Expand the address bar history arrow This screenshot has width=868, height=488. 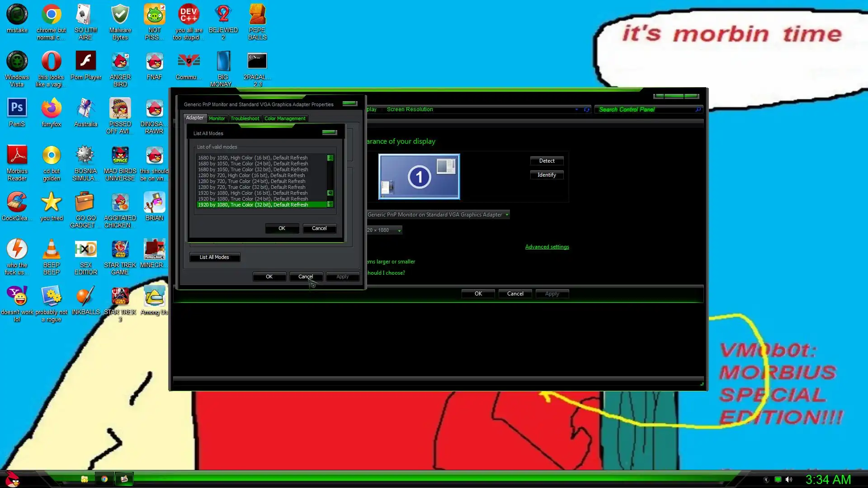pyautogui.click(x=576, y=109)
